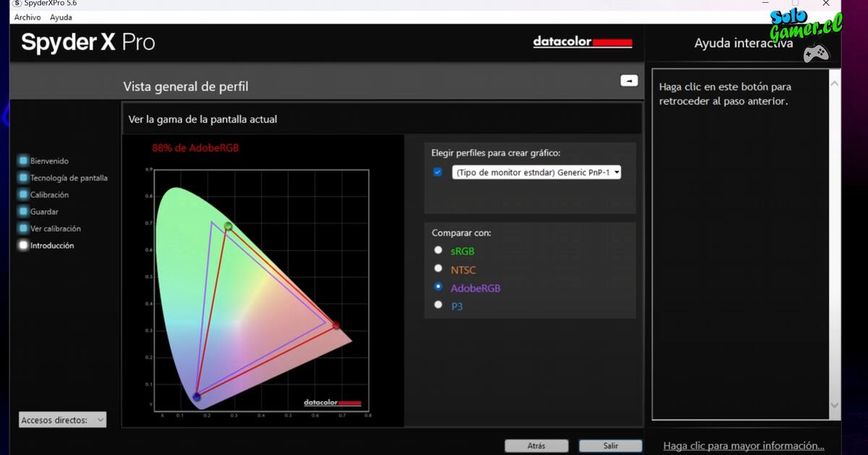Click the Bienvenido step indicator icon
The height and width of the screenshot is (455, 868).
point(24,161)
